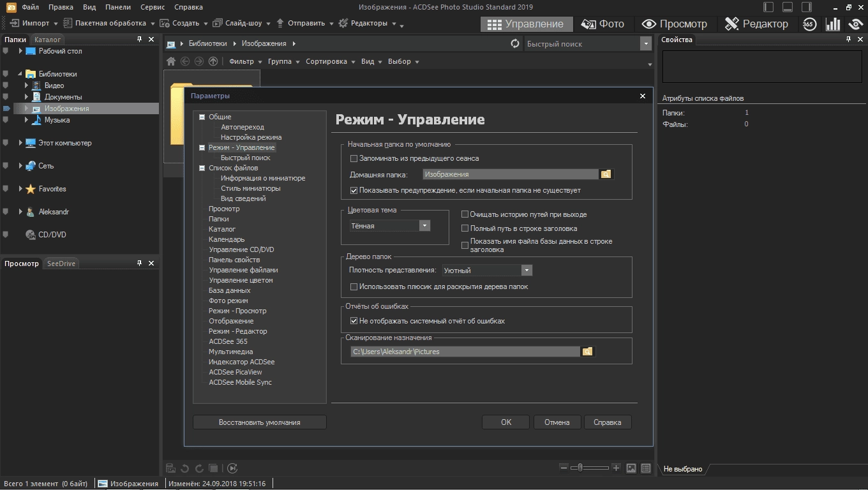Open 'Пакетная обработка' toolbar menu
This screenshot has width=868, height=490.
[110, 23]
